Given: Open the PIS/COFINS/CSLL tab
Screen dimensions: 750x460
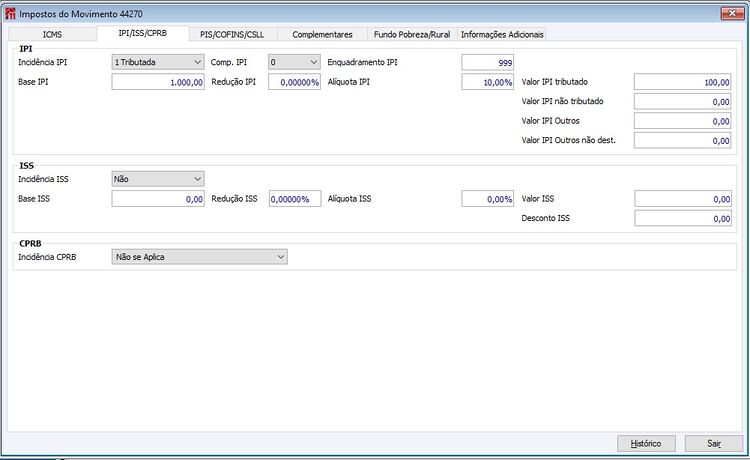Looking at the screenshot, I should (232, 34).
